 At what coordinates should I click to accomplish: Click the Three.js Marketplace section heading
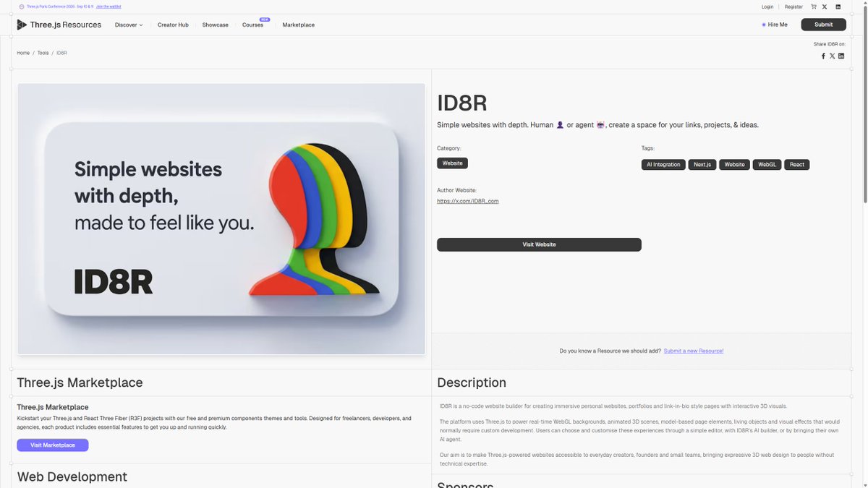click(80, 382)
